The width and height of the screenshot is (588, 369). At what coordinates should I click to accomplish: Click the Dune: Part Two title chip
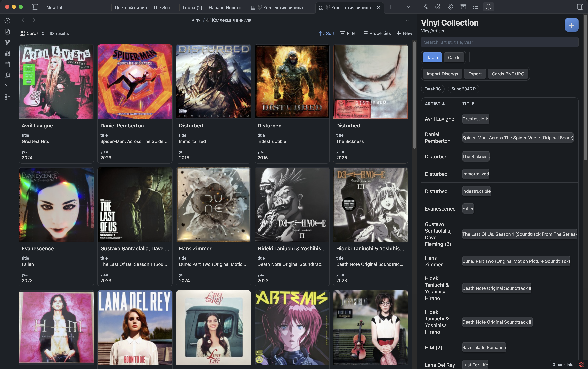click(516, 261)
